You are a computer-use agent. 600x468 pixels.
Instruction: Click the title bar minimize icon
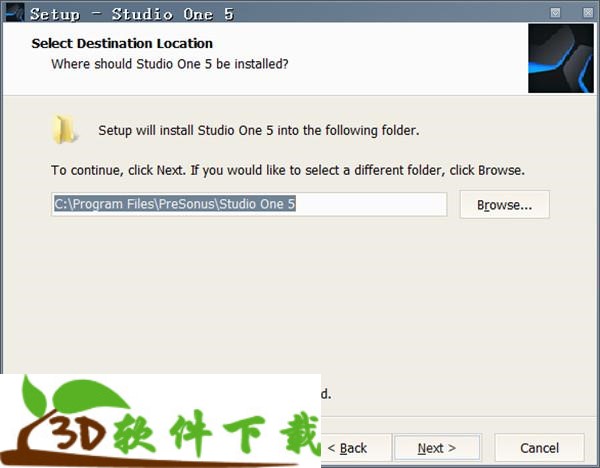click(555, 13)
